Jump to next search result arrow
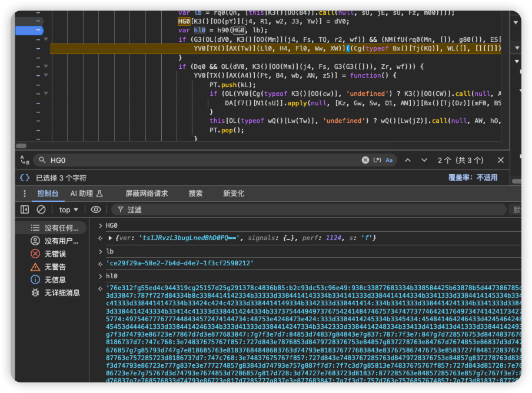 click(424, 160)
